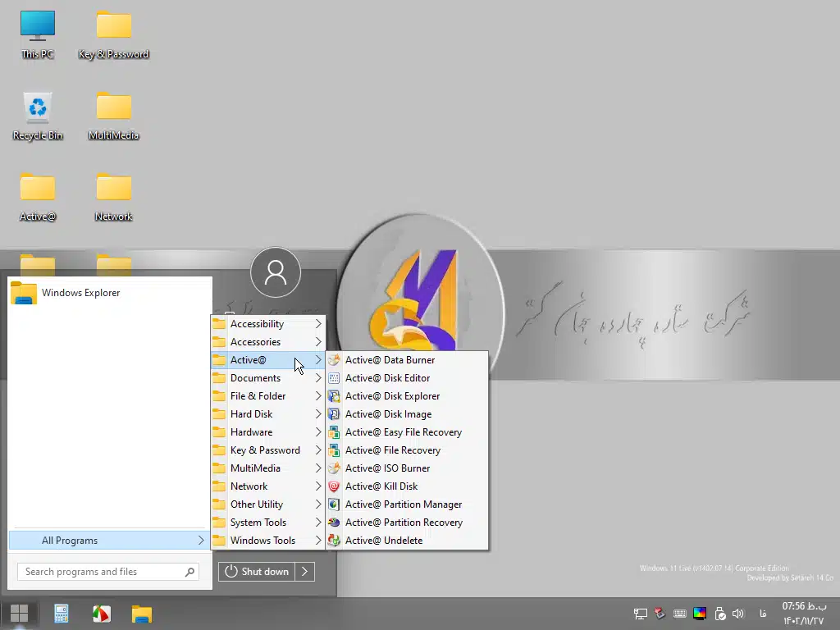Launch Active@ Undelete
Screen dimensions: 840x630
384,541
